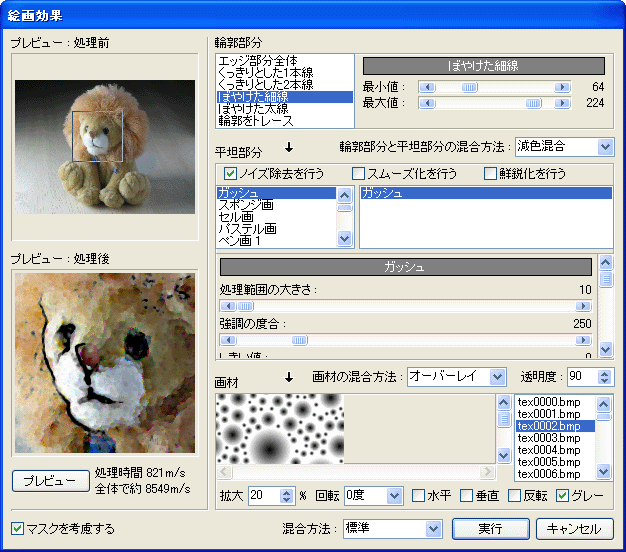Select tex0004.bmp in texture list

coord(555,450)
